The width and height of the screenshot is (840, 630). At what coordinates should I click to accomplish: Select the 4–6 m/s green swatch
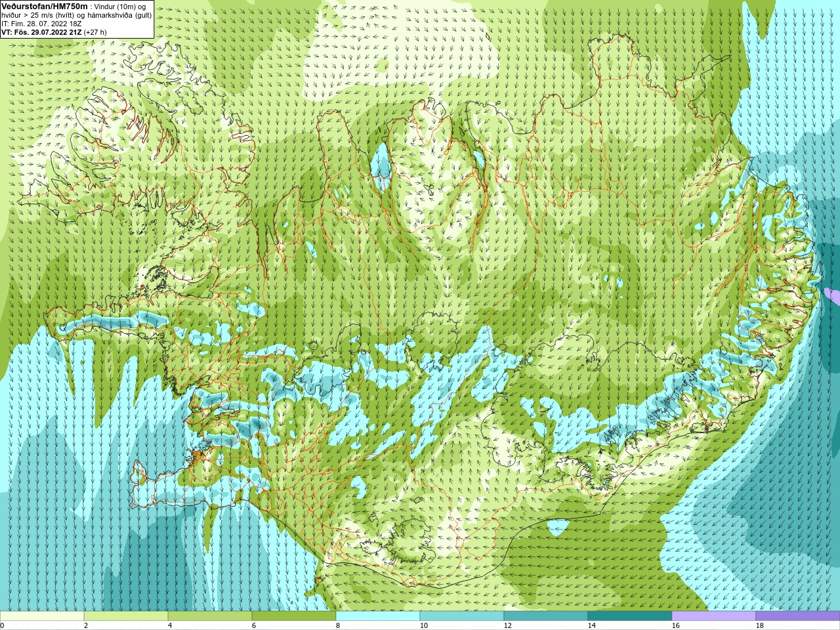tap(210, 616)
